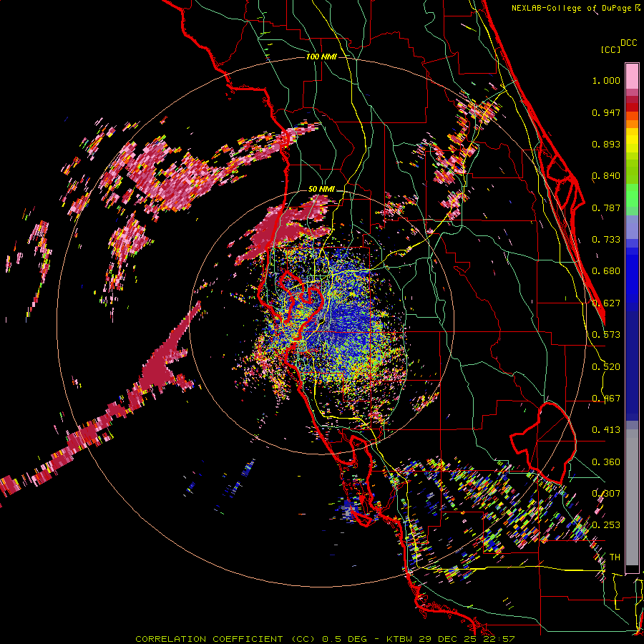Click the DCC label above the color bar
The image size is (644, 644).
pos(629,43)
